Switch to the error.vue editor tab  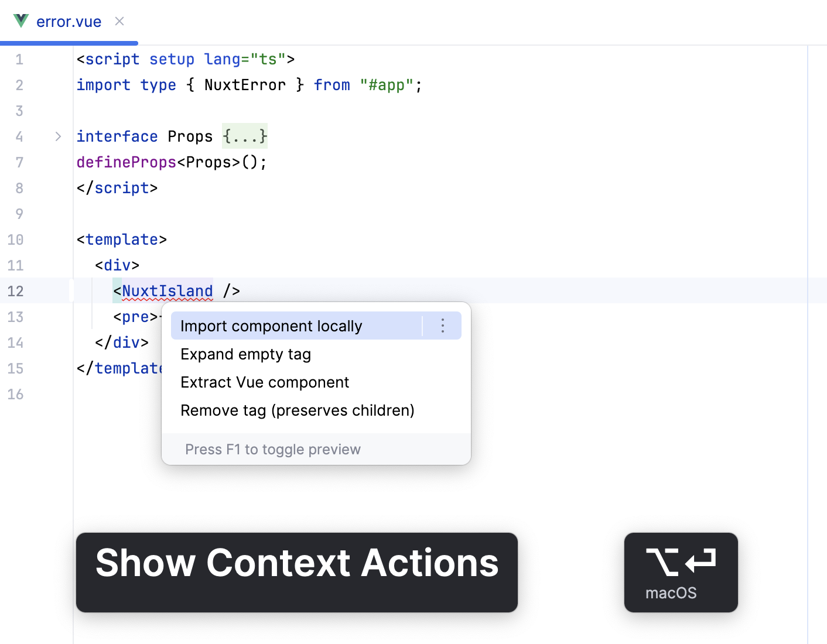69,21
